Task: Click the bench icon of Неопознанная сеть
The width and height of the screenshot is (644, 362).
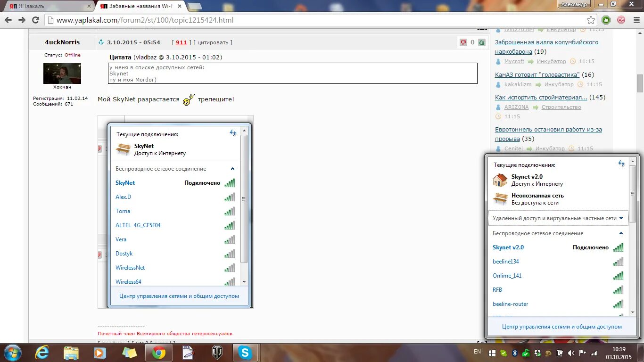Action: tap(500, 199)
